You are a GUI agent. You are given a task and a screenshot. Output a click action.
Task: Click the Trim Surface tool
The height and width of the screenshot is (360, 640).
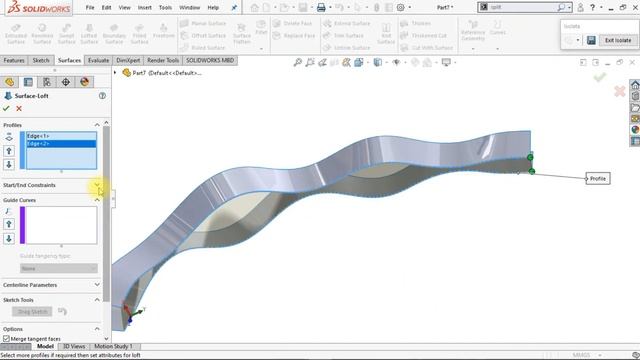(344, 36)
